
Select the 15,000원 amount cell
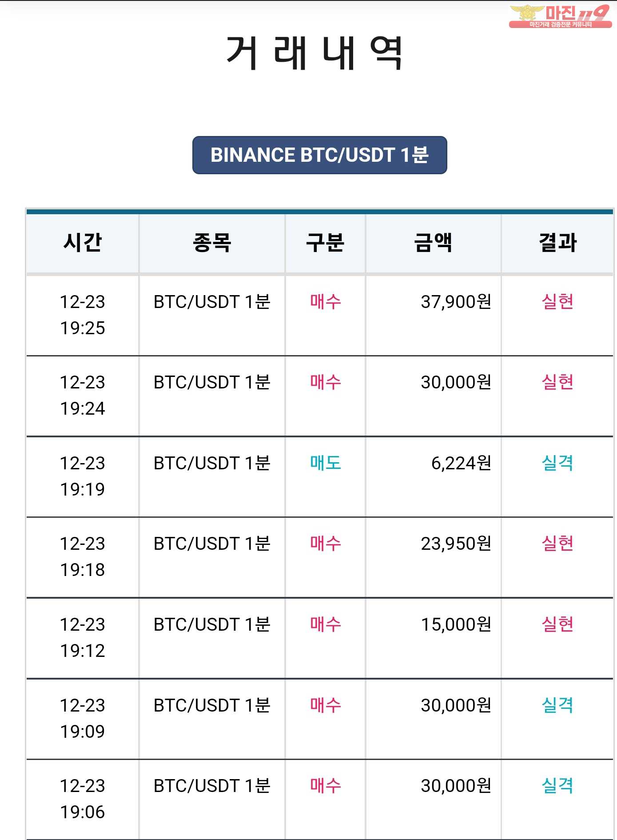456,624
